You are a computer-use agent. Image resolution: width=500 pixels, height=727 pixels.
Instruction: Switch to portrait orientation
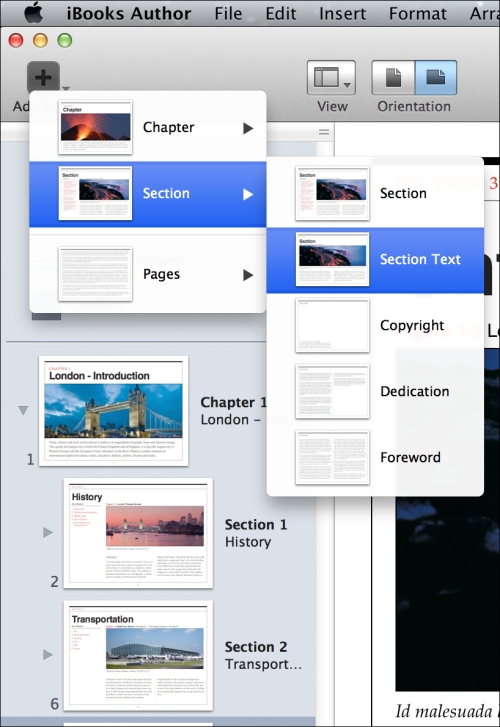pos(393,77)
